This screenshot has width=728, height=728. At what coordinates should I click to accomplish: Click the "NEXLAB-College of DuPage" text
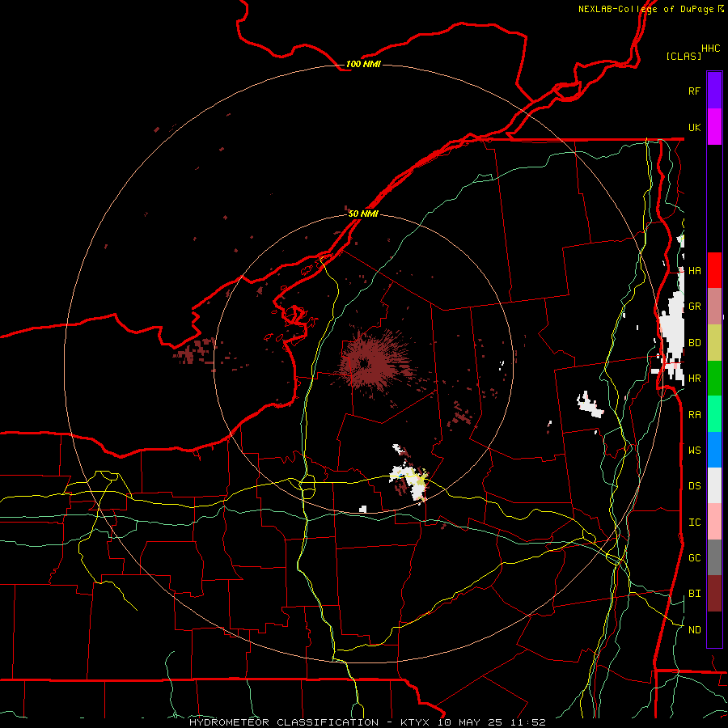(x=646, y=9)
